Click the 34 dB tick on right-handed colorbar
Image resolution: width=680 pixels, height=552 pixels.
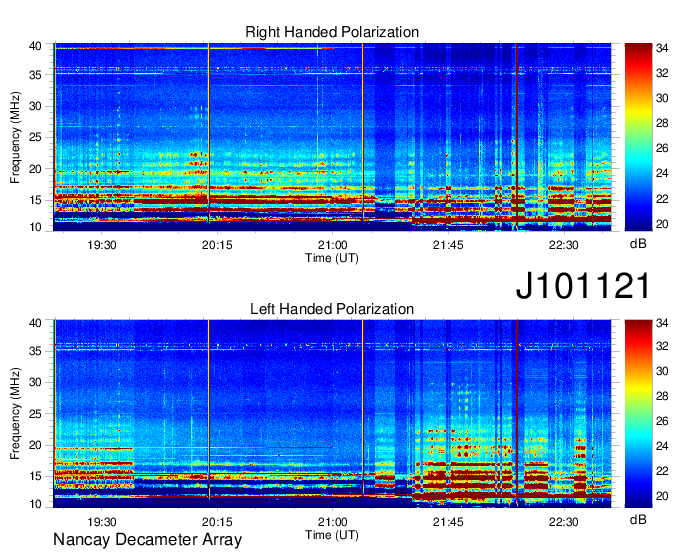(662, 48)
